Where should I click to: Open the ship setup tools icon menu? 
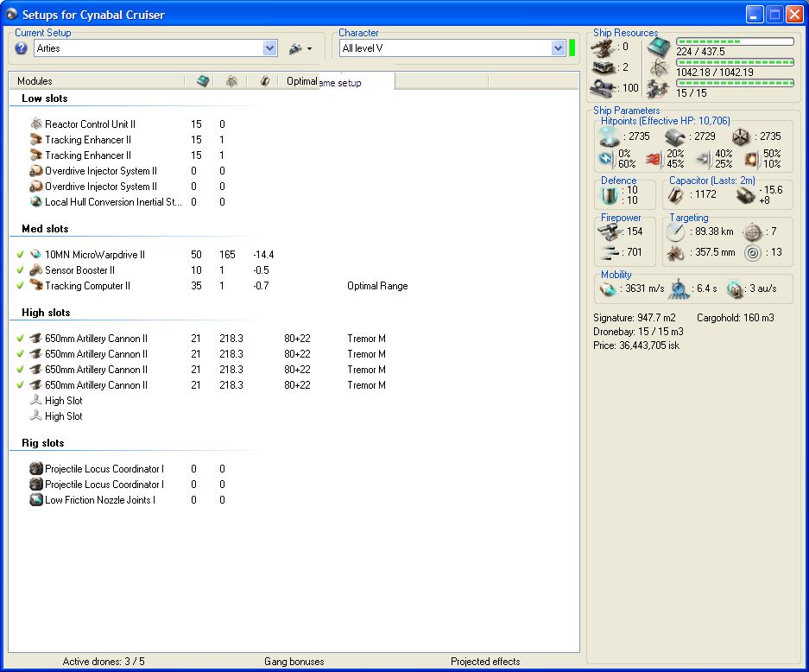pyautogui.click(x=300, y=48)
